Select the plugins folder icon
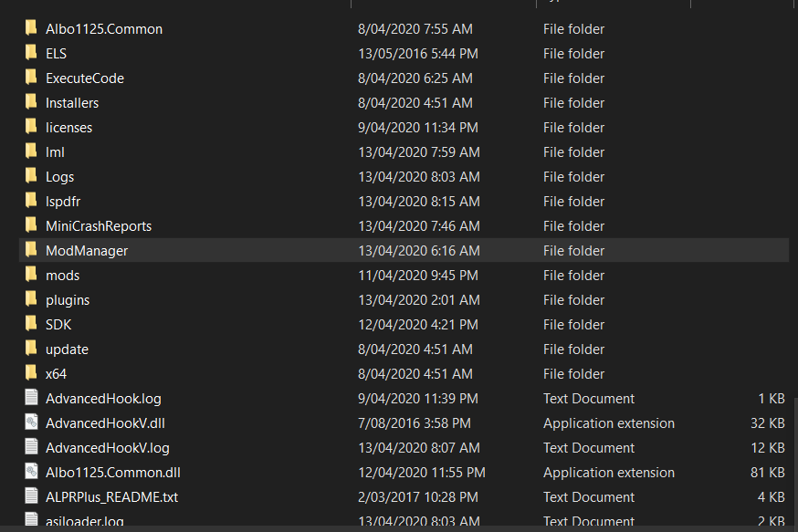798x532 pixels. coord(31,299)
